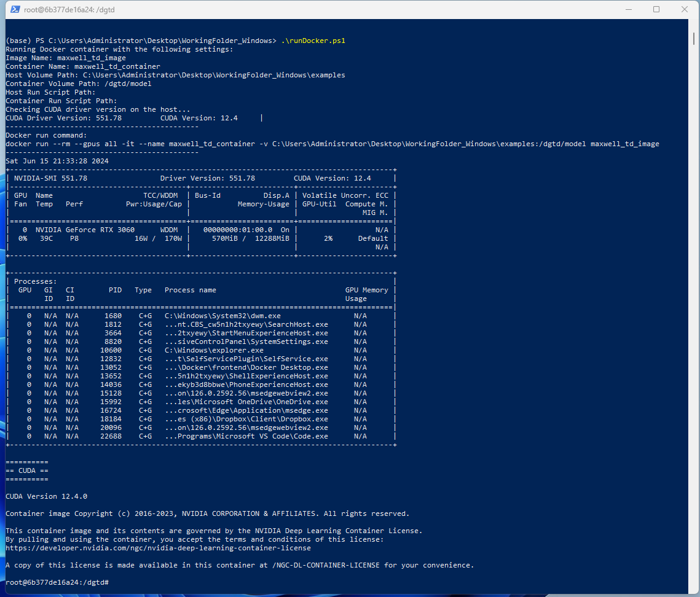The width and height of the screenshot is (700, 597).
Task: Click the Sat Jun 15 21:33:28 2024 timestamp
Action: point(57,161)
